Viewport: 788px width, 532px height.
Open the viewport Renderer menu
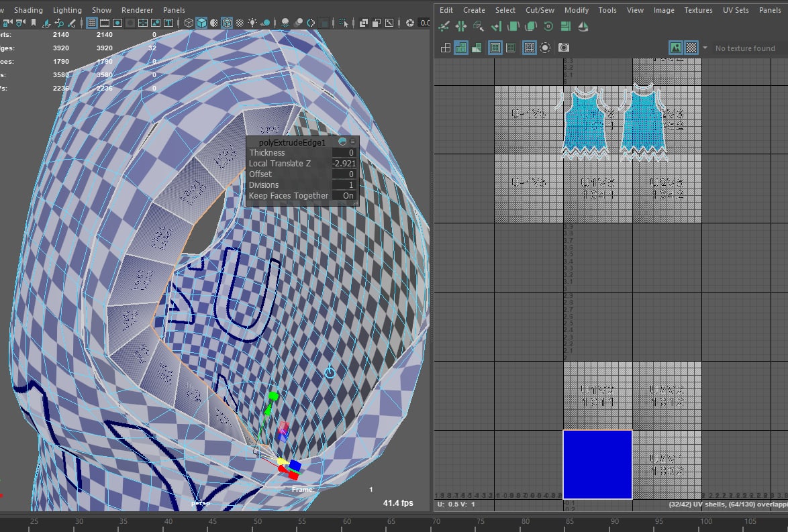coord(137,10)
